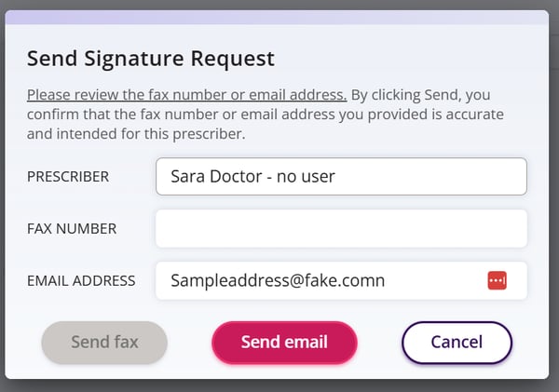The height and width of the screenshot is (392, 559).
Task: Click the greyed-out Send fax button
Action: pyautogui.click(x=104, y=342)
